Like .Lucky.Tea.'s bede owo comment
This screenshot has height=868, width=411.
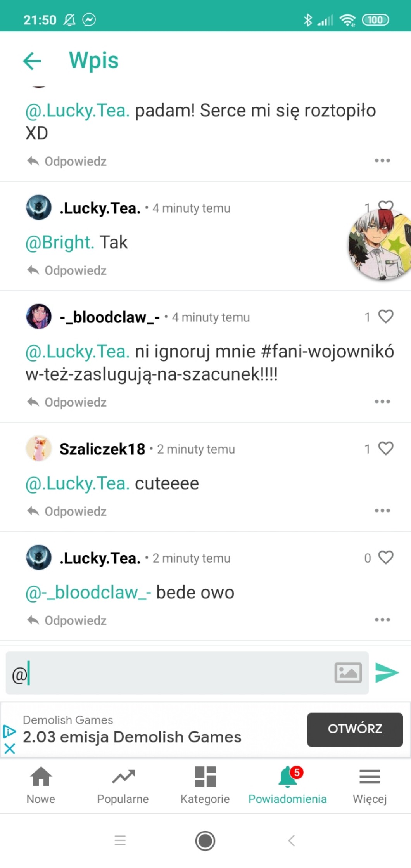point(386,558)
